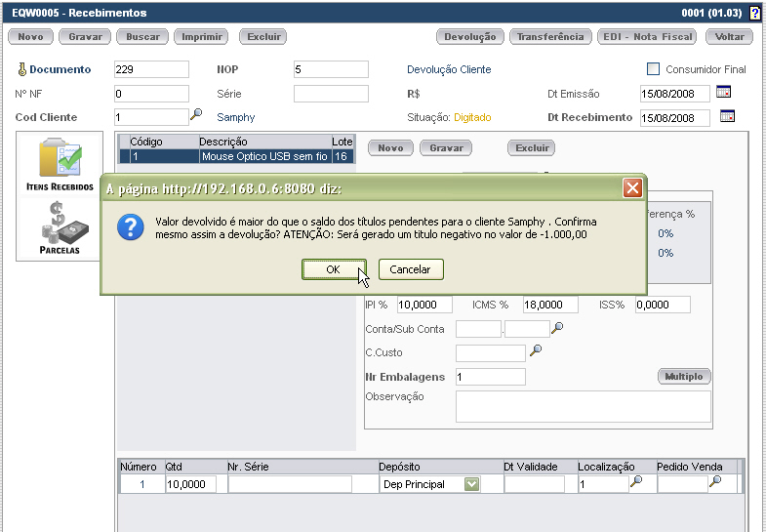Click the Pedido Venda search magnifier
This screenshot has width=766, height=532.
coord(715,483)
